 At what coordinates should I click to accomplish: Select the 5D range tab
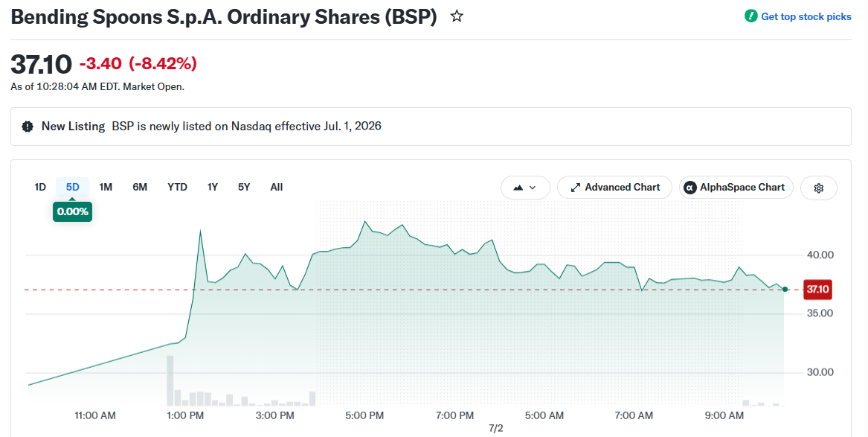click(x=72, y=187)
